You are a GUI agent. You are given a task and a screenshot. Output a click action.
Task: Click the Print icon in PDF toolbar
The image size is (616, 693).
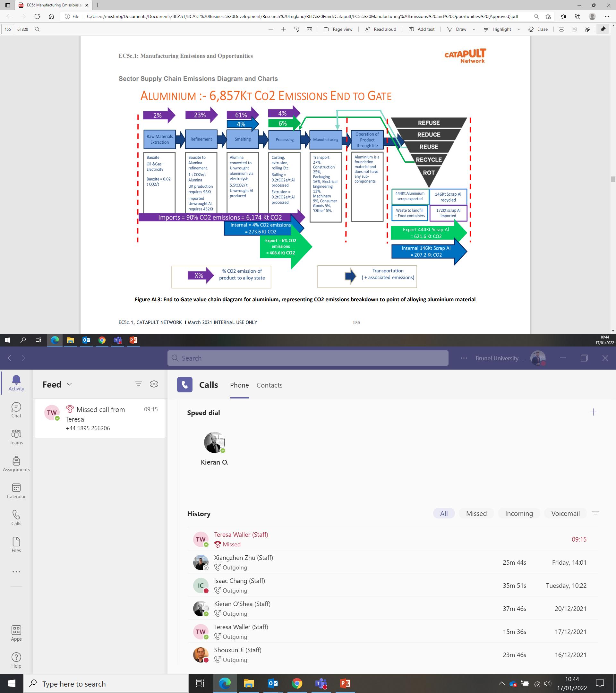pos(561,29)
